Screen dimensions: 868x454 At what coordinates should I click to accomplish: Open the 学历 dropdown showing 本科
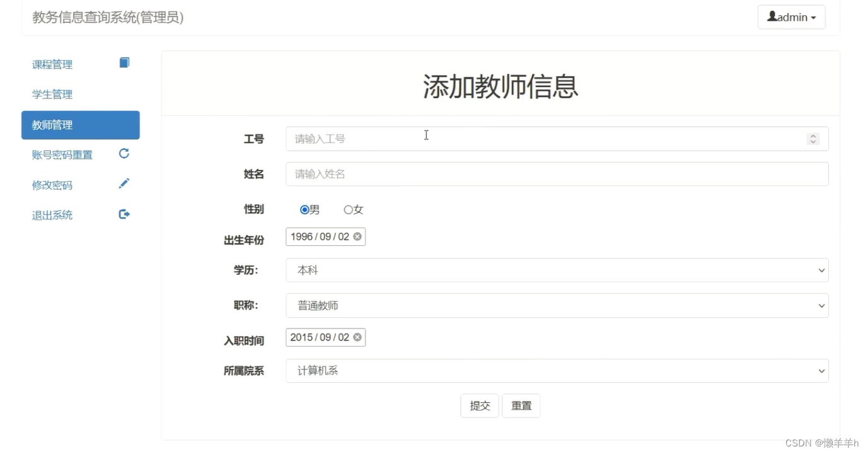click(x=557, y=270)
